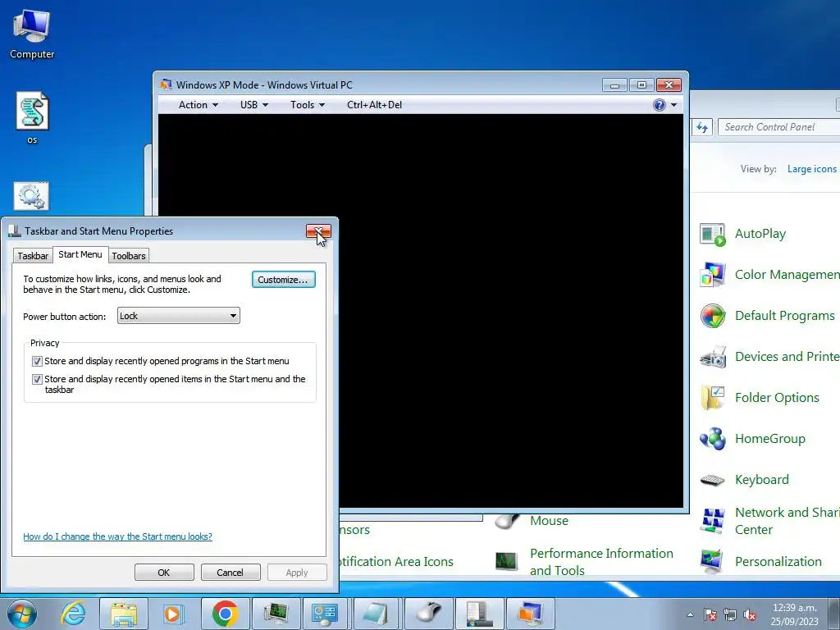
Task: Click the Keyboard icon in Control Panel
Action: tap(713, 480)
